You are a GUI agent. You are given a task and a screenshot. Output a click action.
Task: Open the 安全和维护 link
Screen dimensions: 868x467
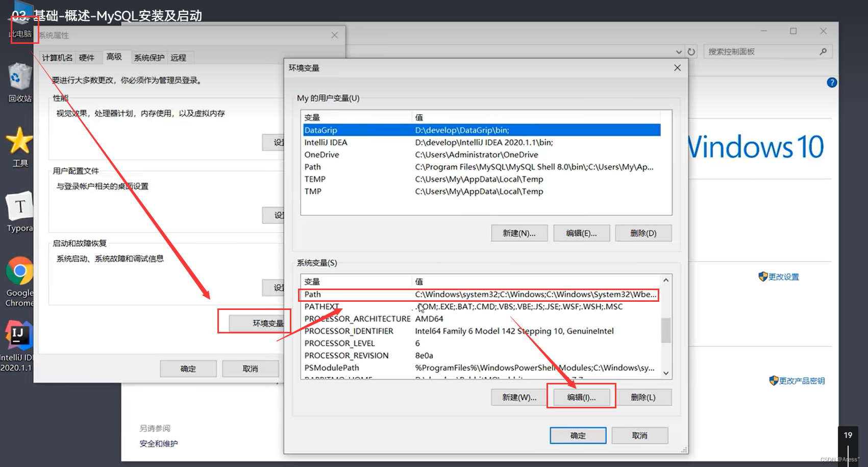tap(159, 444)
